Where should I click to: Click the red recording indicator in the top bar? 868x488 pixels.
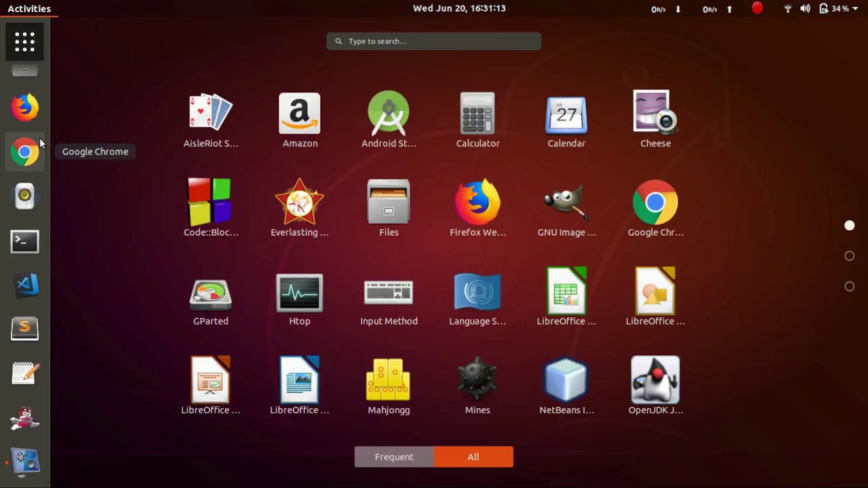757,8
